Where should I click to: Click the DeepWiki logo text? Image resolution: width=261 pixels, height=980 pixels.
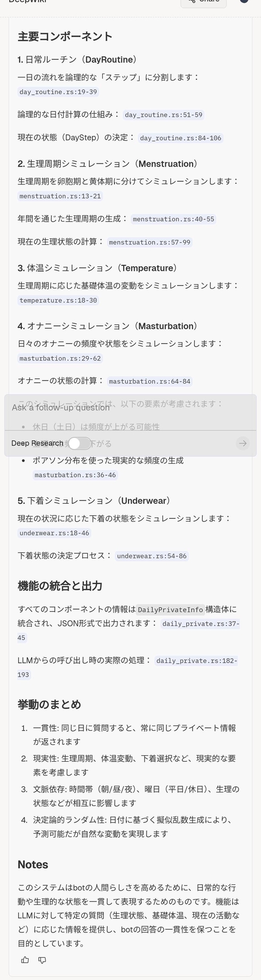(28, 2)
